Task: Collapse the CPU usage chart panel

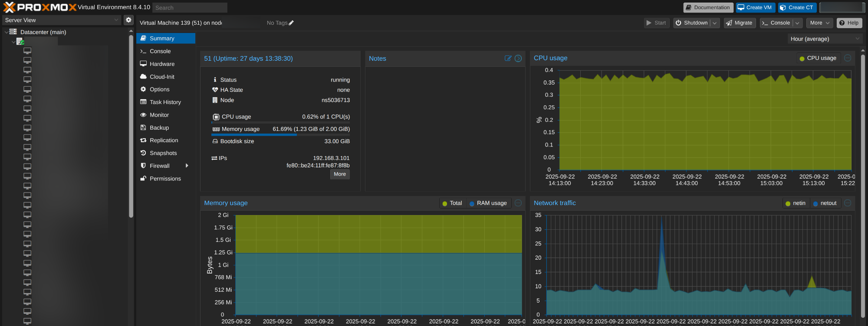Action: (848, 58)
